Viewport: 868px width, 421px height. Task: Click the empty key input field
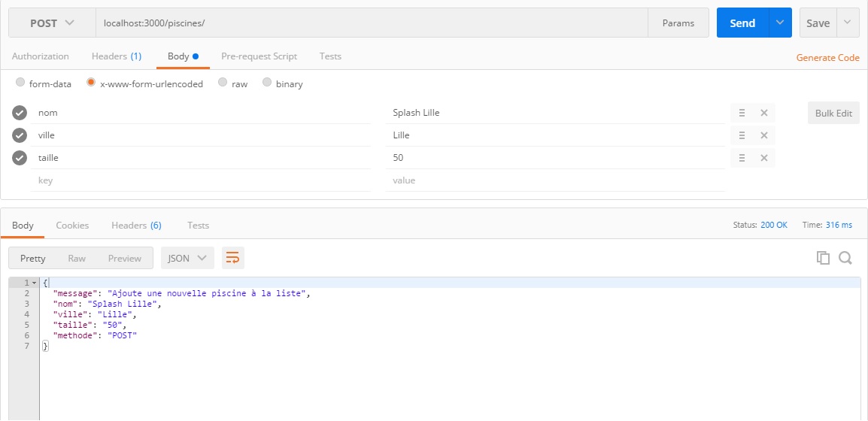click(200, 180)
